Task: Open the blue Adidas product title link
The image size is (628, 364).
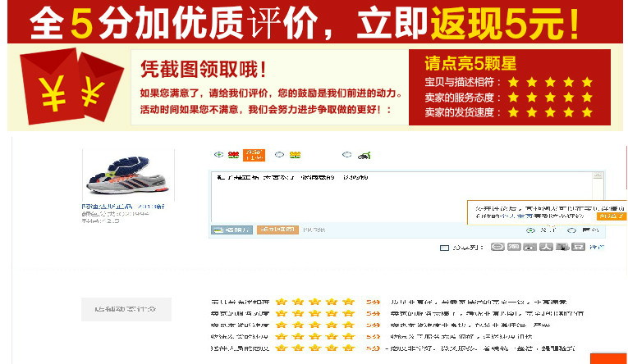Action: [x=123, y=207]
